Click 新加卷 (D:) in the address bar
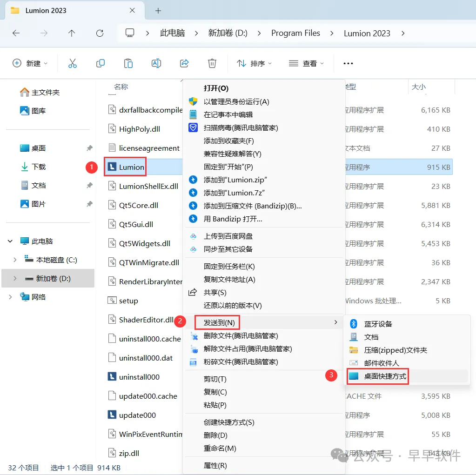Screen dimensions: 476x475 coord(228,33)
